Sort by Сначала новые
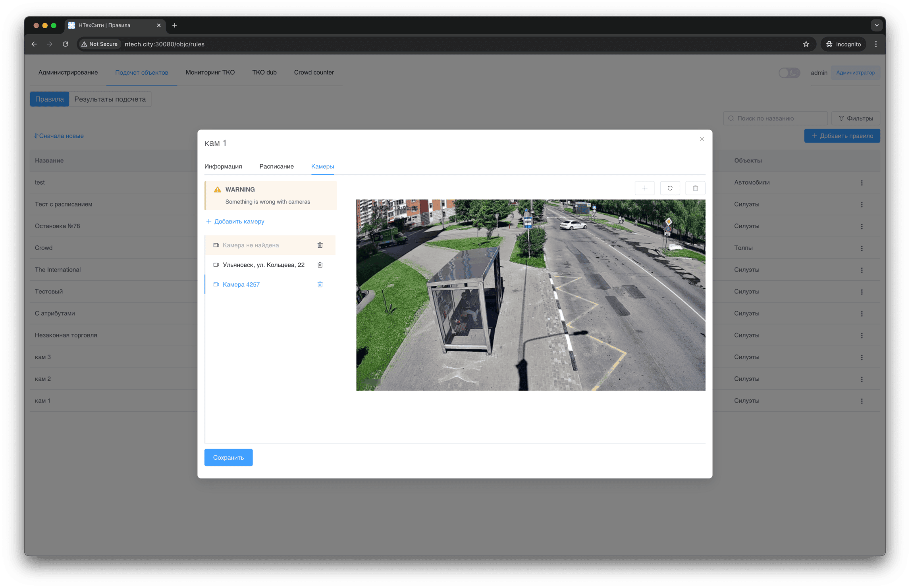 (59, 136)
